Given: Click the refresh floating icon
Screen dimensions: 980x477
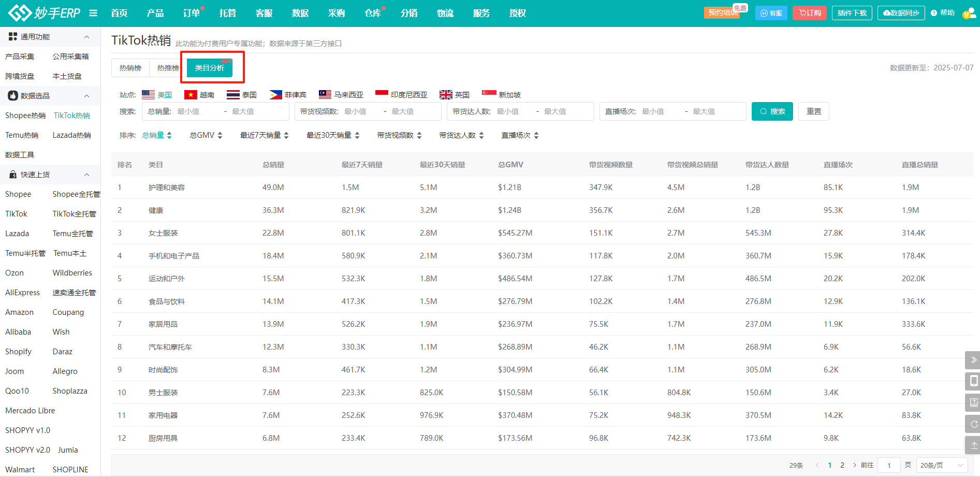Looking at the screenshot, I should click(x=973, y=424).
